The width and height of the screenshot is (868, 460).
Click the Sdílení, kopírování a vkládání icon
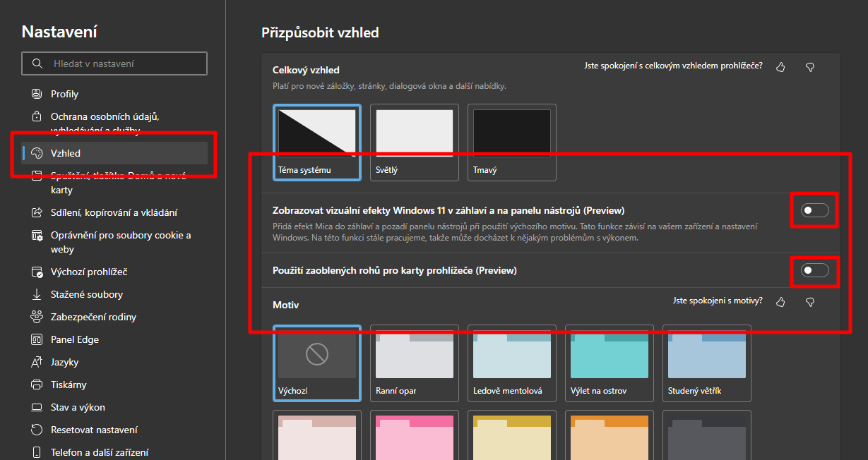[37, 212]
